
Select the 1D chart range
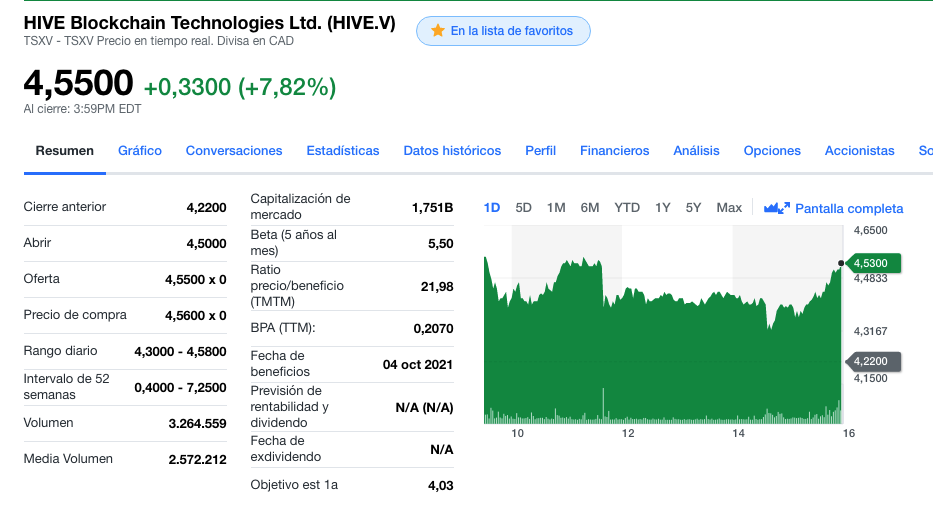[491, 208]
